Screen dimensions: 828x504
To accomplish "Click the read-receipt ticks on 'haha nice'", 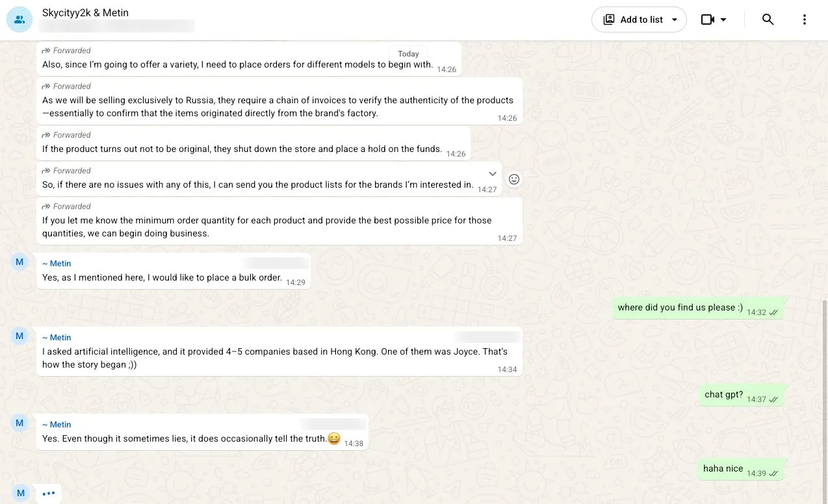I will point(773,473).
